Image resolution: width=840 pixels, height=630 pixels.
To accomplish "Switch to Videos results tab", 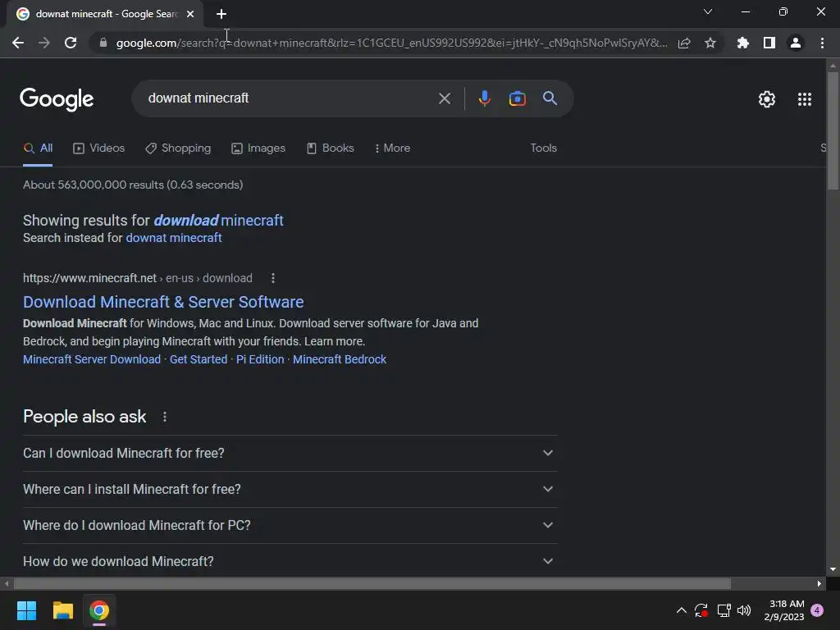I will pyautogui.click(x=99, y=148).
